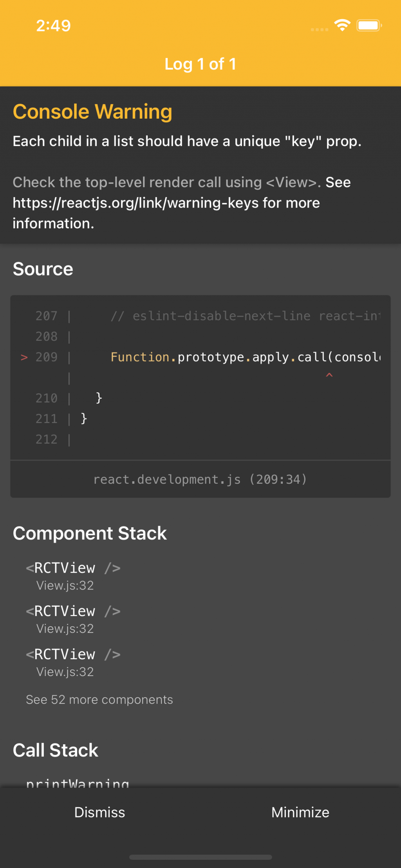Select third RCTView component stack entry
Image resolution: width=401 pixels, height=868 pixels.
tap(73, 662)
